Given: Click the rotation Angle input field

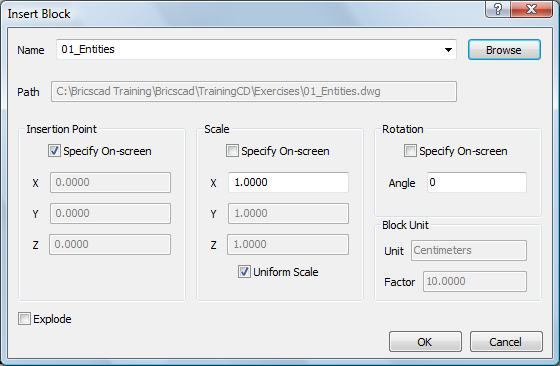Looking at the screenshot, I should click(x=477, y=182).
